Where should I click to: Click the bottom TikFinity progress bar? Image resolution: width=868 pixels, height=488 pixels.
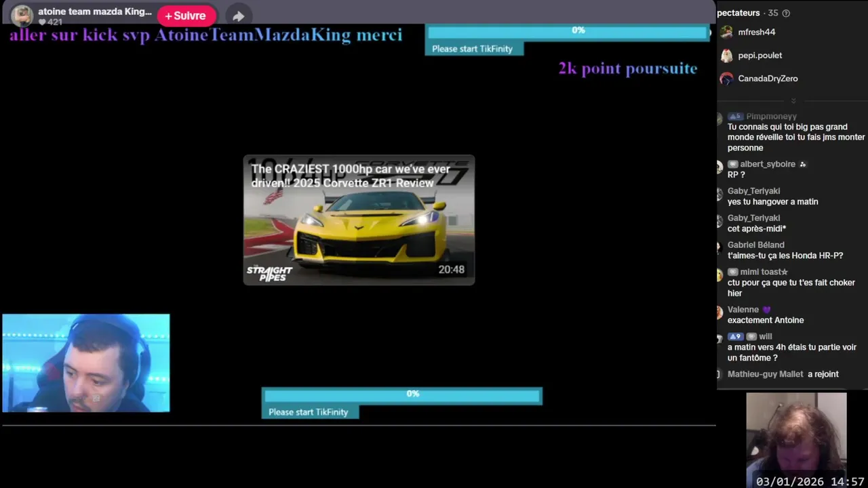pyautogui.click(x=402, y=395)
